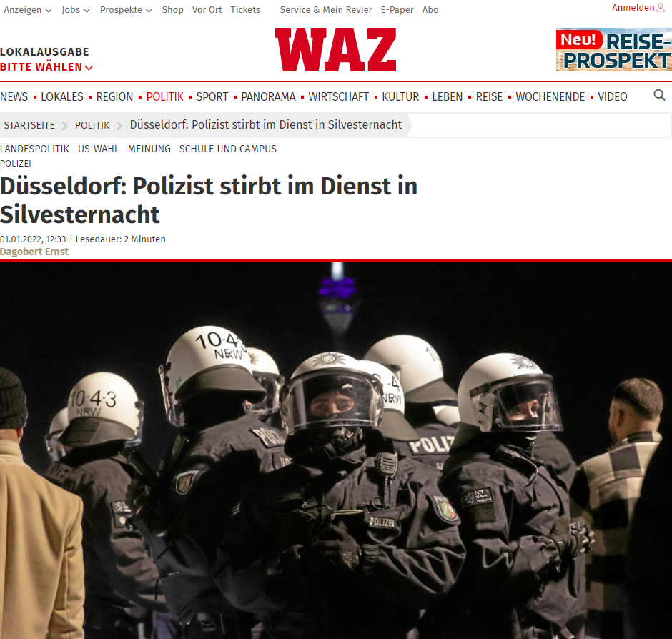
Task: Open author Dagobert Ernst's page
Action: (34, 252)
